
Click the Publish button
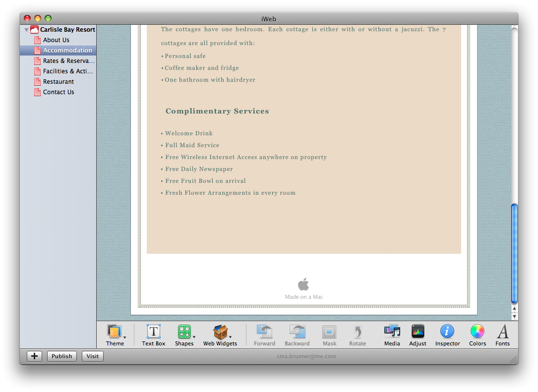pyautogui.click(x=62, y=356)
